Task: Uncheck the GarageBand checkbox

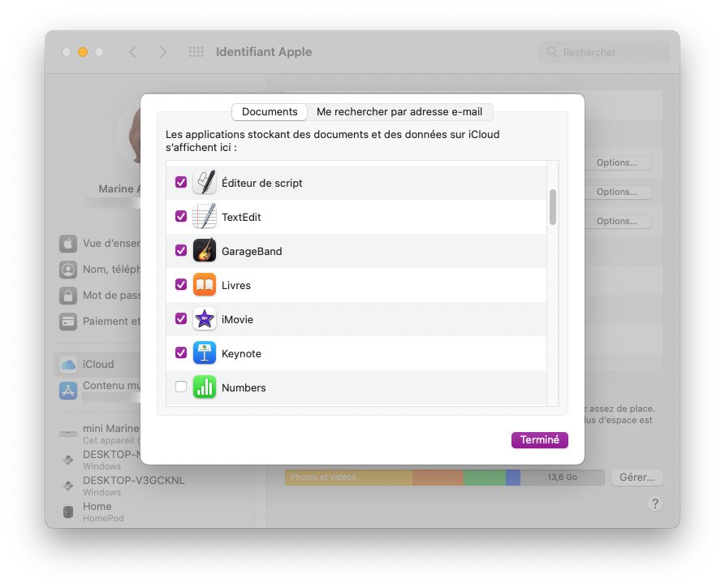Action: [181, 251]
